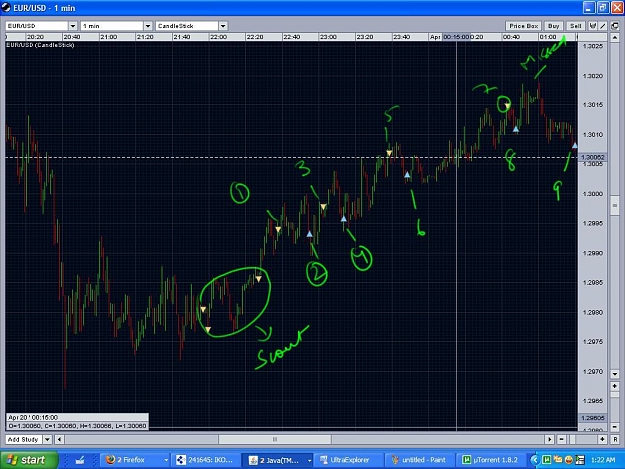The height and width of the screenshot is (469, 625).
Task: Click the R reset zoom button
Action: click(615, 439)
